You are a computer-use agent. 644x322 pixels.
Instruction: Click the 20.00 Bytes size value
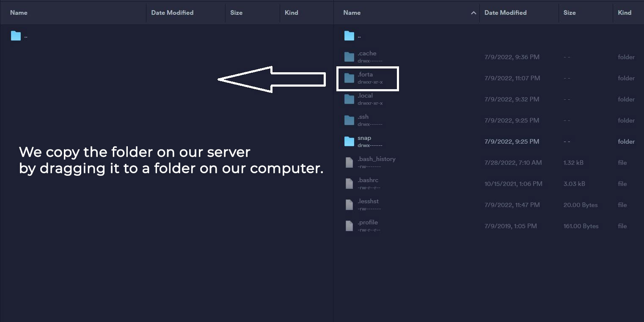pos(581,205)
